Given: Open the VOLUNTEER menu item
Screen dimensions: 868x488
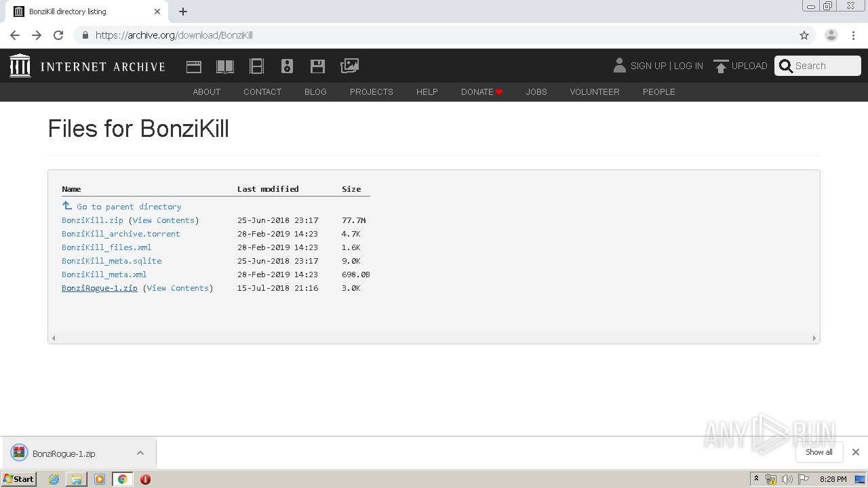Looking at the screenshot, I should 595,91.
